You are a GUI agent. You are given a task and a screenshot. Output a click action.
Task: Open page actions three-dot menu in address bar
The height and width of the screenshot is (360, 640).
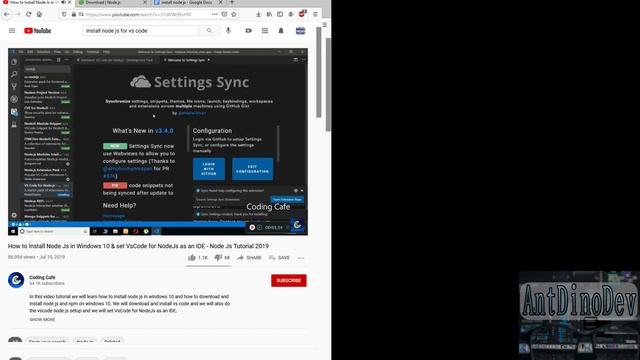[x=215, y=14]
